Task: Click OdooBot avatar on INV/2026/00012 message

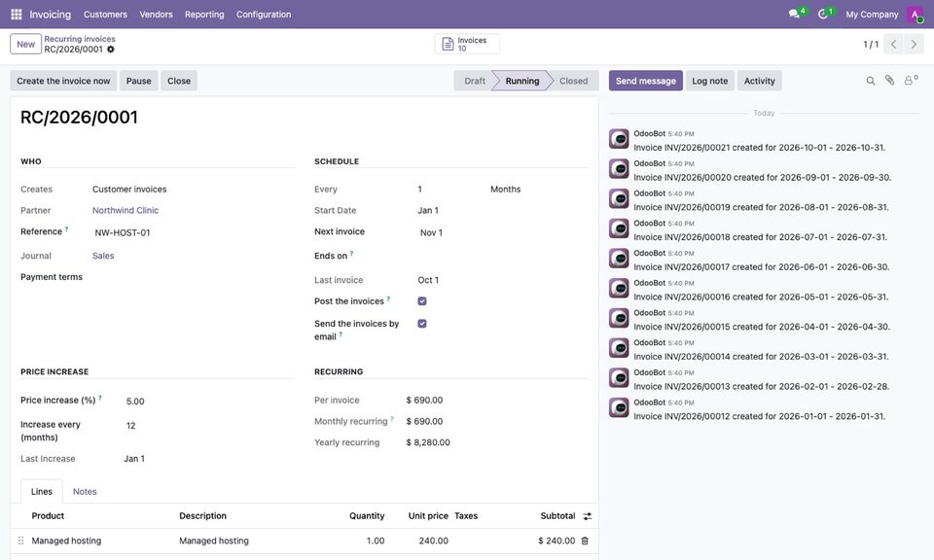Action: click(x=619, y=407)
